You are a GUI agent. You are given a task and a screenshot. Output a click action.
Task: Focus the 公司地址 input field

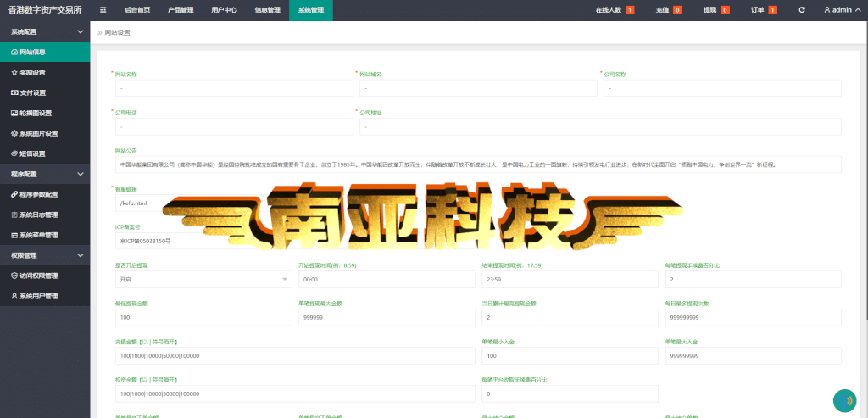pos(600,127)
